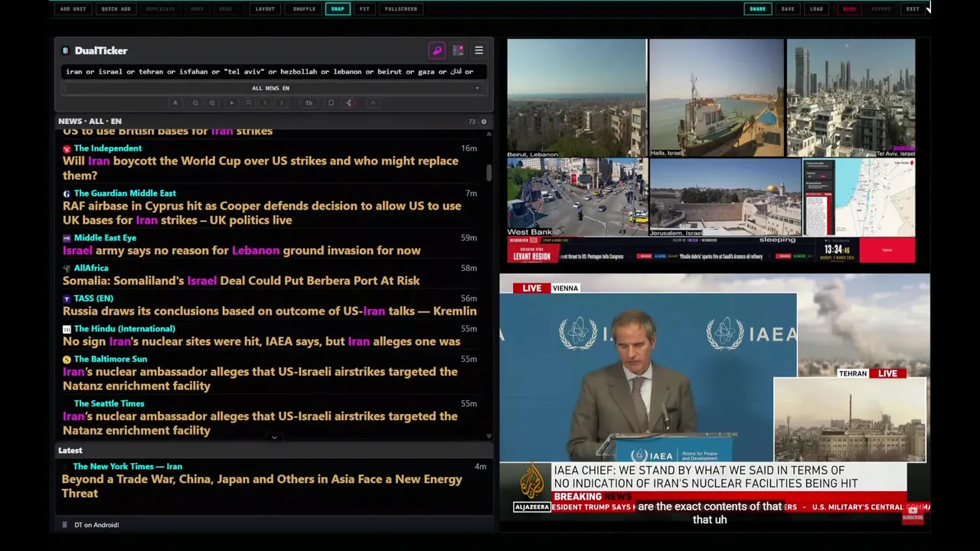Viewport: 980px width, 551px height.
Task: Select the West Bank camera feed
Action: tap(577, 198)
